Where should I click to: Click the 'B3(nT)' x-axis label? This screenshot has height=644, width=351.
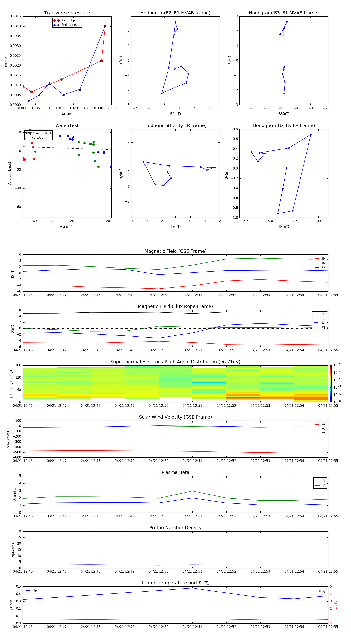pos(284,114)
